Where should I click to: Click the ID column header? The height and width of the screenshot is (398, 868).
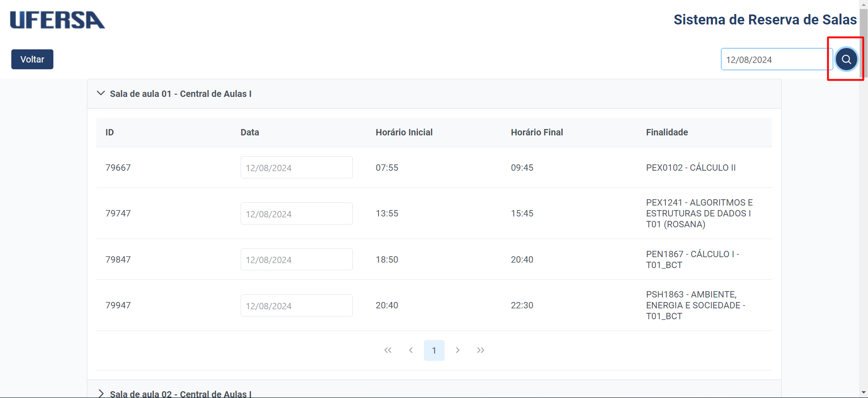point(109,132)
